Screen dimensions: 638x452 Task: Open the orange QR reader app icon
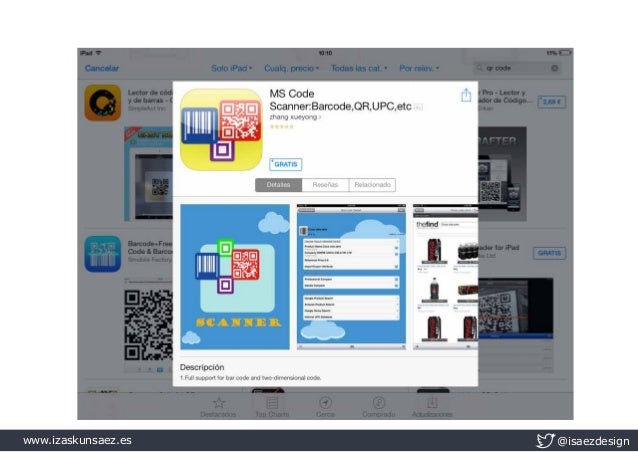[x=103, y=103]
